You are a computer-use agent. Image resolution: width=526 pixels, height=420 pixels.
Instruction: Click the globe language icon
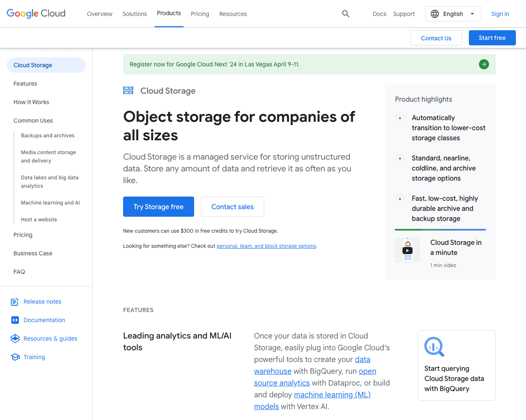[435, 14]
